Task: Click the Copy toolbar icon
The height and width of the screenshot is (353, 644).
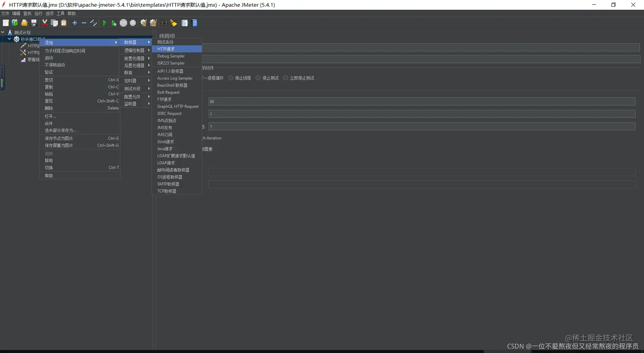Action: (x=54, y=23)
